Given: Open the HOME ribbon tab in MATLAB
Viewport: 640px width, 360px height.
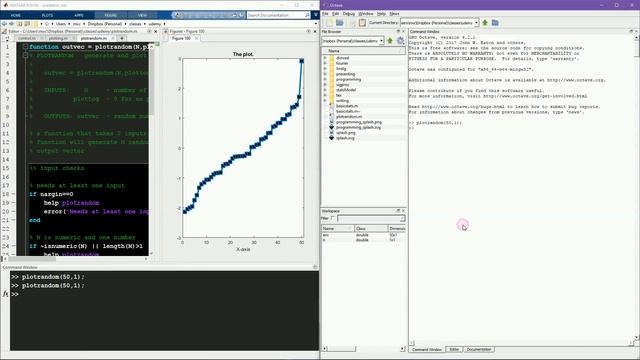Looking at the screenshot, I should pos(16,15).
